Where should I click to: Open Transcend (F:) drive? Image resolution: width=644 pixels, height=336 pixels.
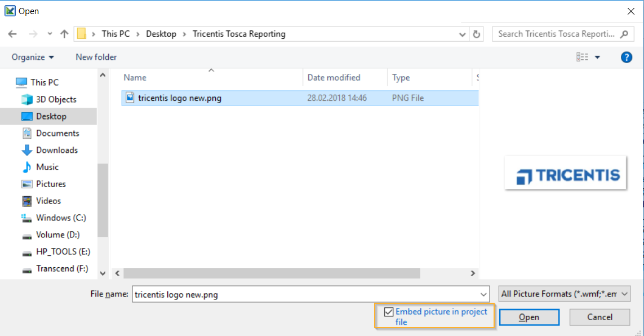[62, 268]
